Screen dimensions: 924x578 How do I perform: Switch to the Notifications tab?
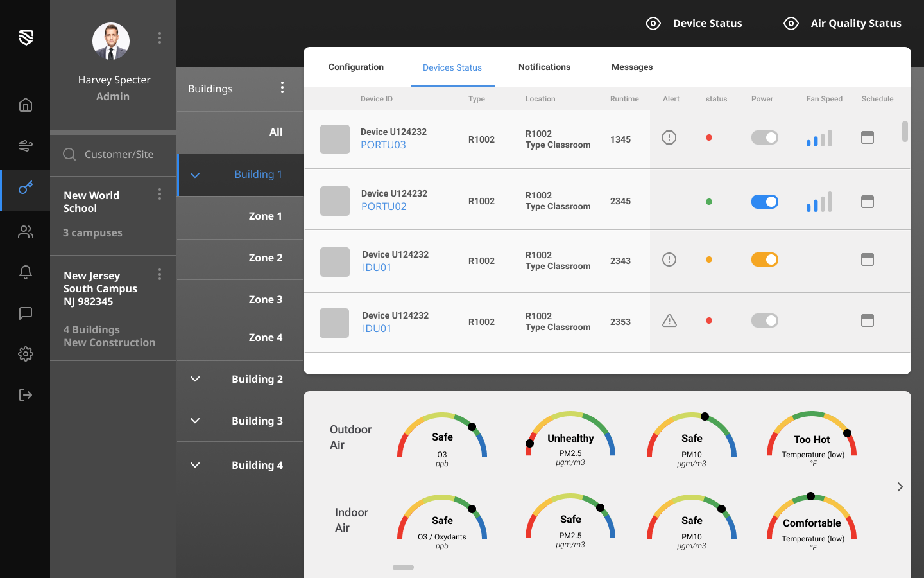point(544,67)
